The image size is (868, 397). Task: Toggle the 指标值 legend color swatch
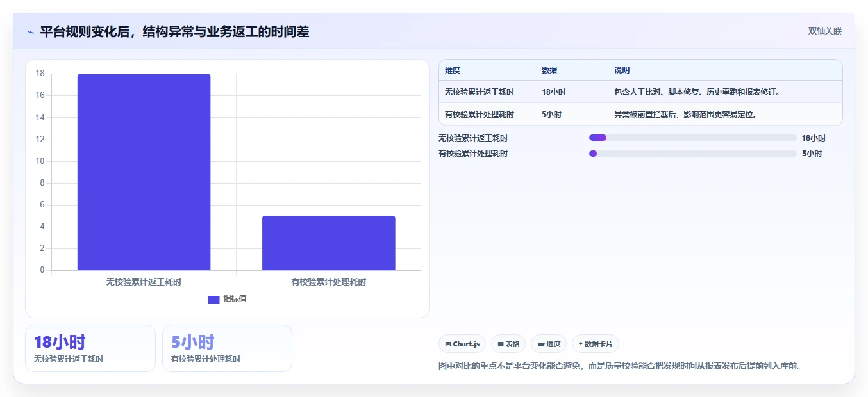tap(213, 299)
